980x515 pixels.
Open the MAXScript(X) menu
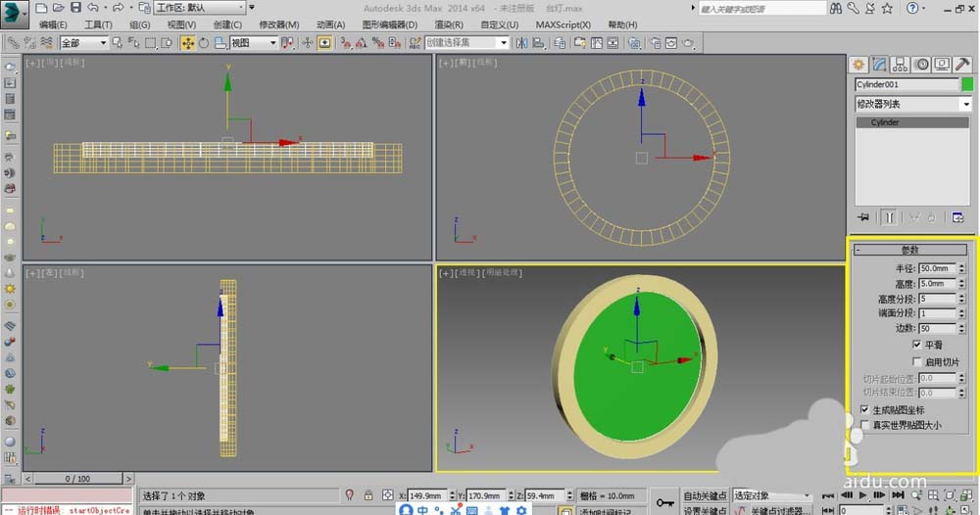(563, 25)
